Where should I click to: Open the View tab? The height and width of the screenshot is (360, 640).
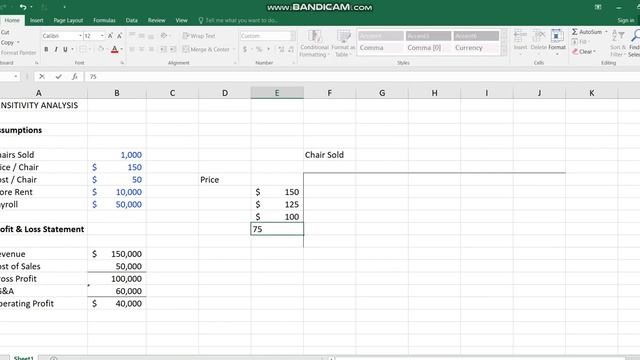coord(181,20)
